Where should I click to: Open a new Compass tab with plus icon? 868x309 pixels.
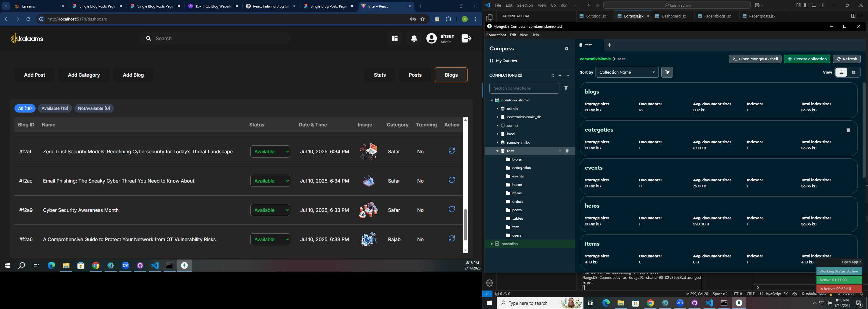(x=609, y=45)
